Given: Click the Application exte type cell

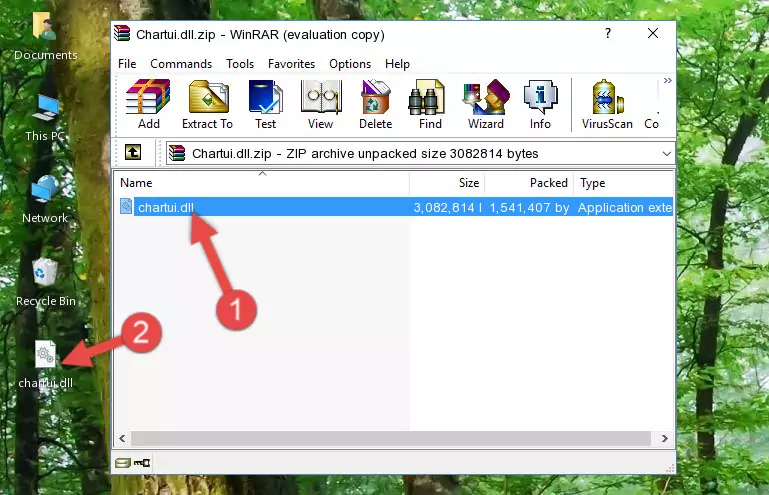Looking at the screenshot, I should pyautogui.click(x=624, y=208).
